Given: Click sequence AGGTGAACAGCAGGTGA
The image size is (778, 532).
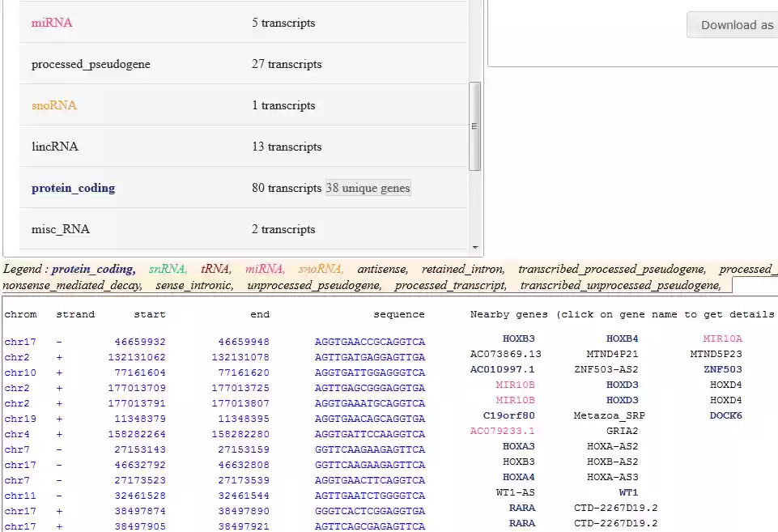Looking at the screenshot, I should point(370,419).
